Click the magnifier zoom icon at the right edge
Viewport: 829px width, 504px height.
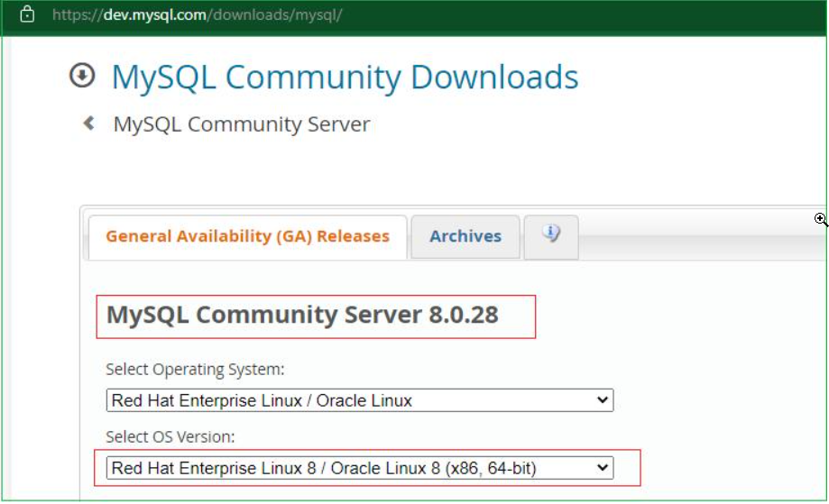(821, 219)
